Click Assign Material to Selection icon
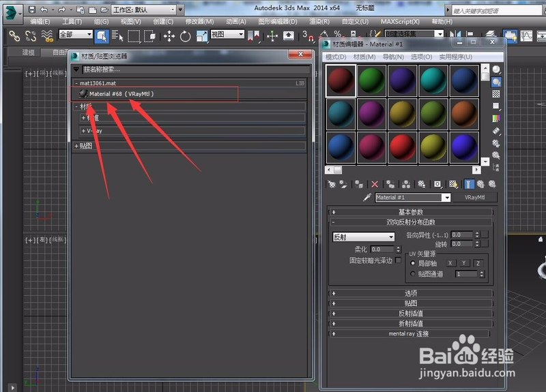546x392 pixels. point(359,184)
